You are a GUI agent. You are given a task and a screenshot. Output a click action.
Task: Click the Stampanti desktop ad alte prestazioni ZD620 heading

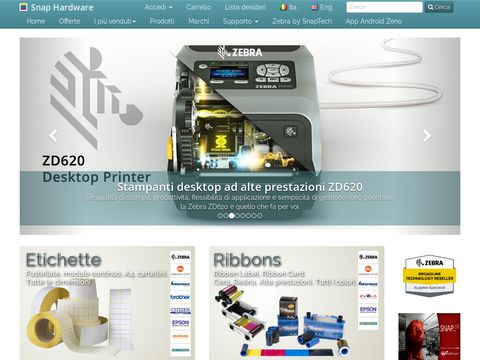coord(240,187)
